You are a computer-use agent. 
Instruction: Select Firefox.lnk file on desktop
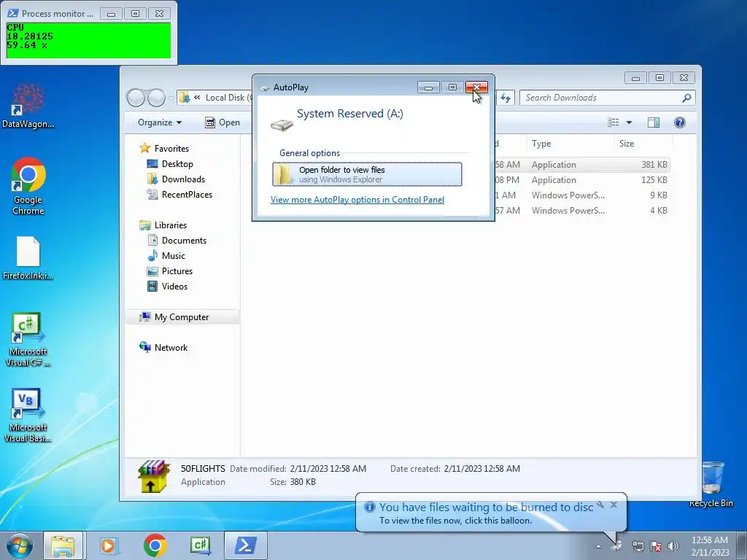pyautogui.click(x=28, y=257)
